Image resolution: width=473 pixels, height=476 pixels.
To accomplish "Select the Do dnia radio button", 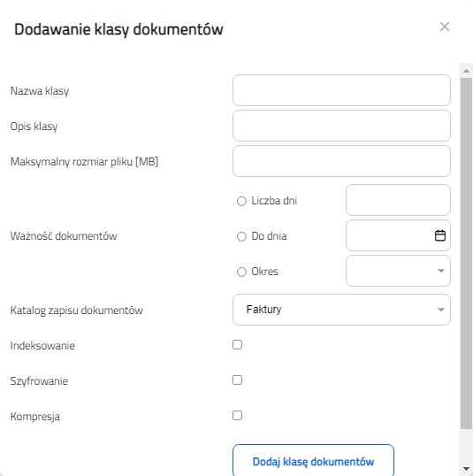I will click(x=241, y=236).
